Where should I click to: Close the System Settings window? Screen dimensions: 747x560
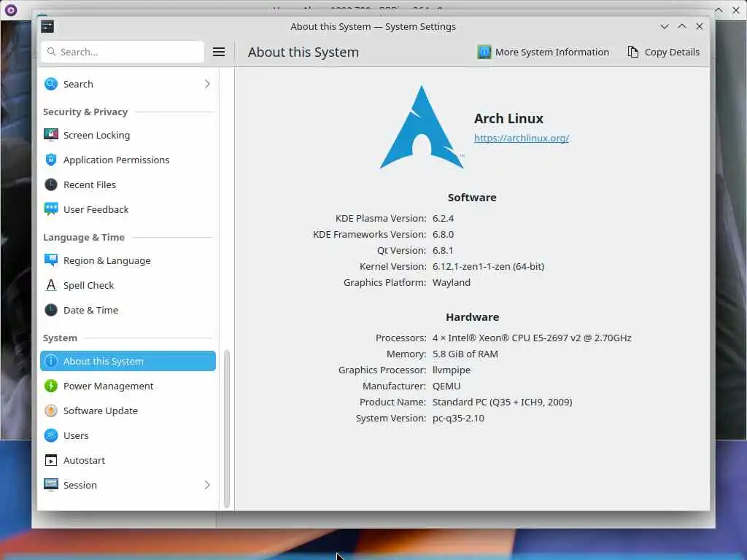coord(700,27)
